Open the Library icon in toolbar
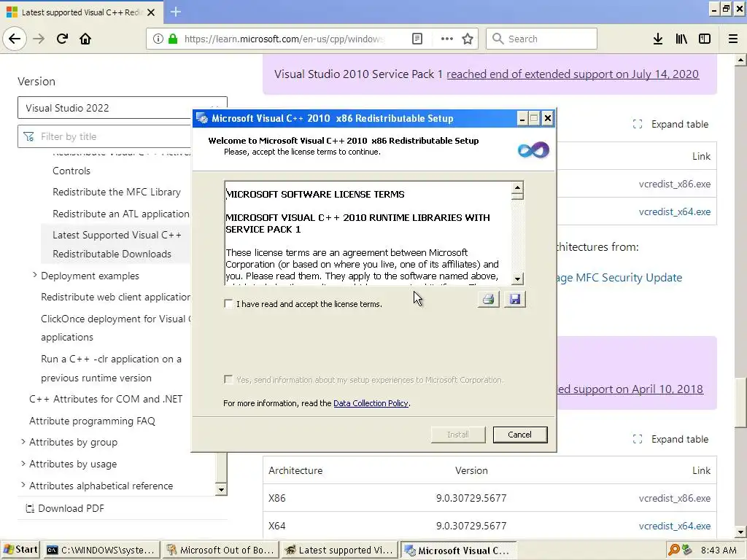This screenshot has width=747, height=560. tap(681, 39)
